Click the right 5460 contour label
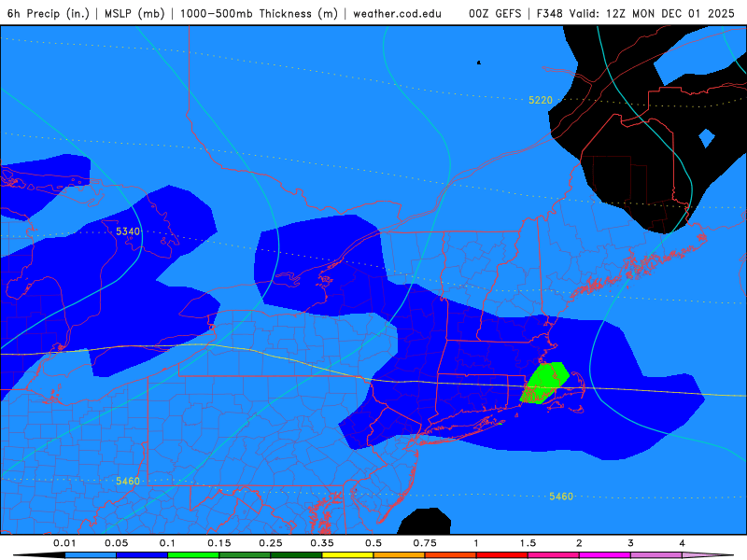 tap(561, 497)
